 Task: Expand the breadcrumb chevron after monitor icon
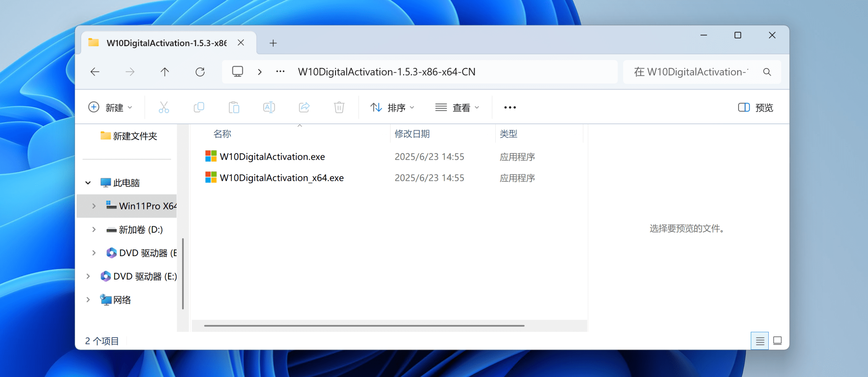(260, 72)
